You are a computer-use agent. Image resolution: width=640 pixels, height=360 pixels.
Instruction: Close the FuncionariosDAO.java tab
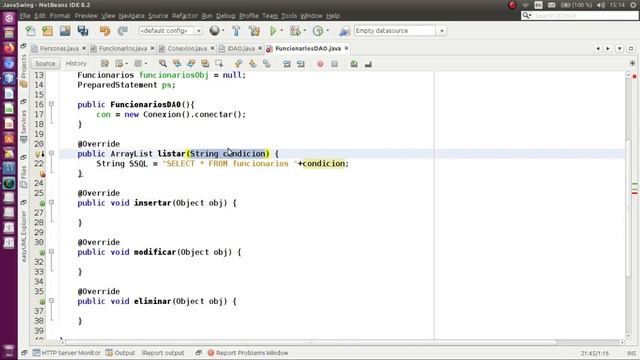(346, 48)
